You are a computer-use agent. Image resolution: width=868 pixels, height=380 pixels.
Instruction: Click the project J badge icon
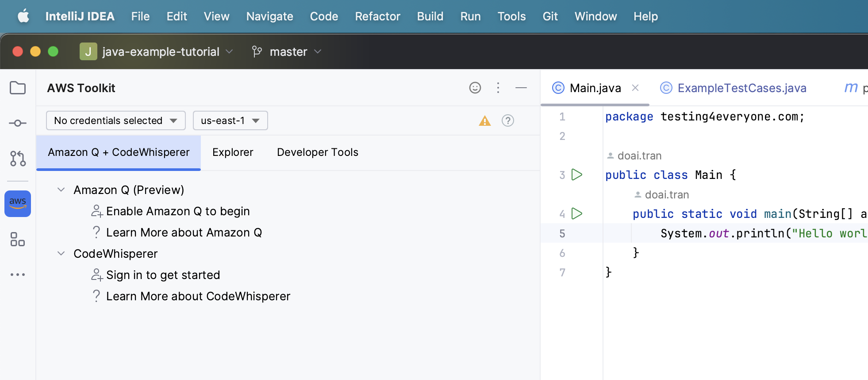coord(88,51)
